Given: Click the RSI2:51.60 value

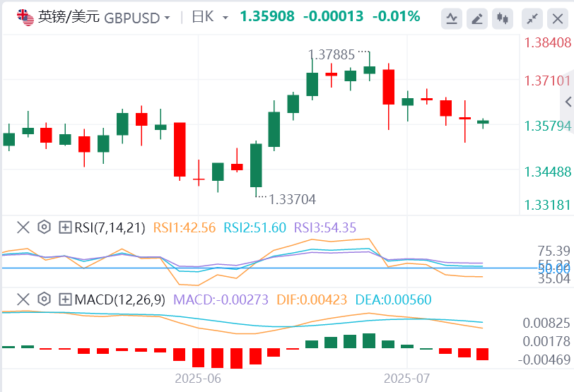Looking at the screenshot, I should click(x=254, y=227).
